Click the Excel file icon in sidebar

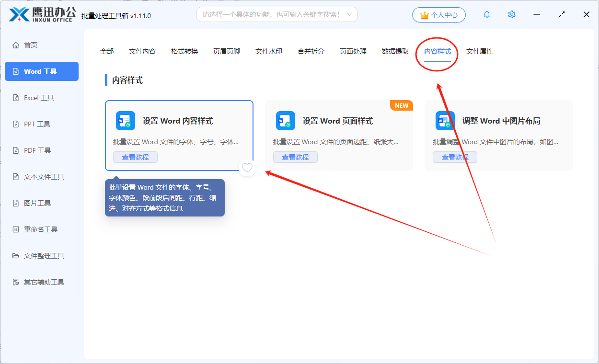tap(16, 98)
